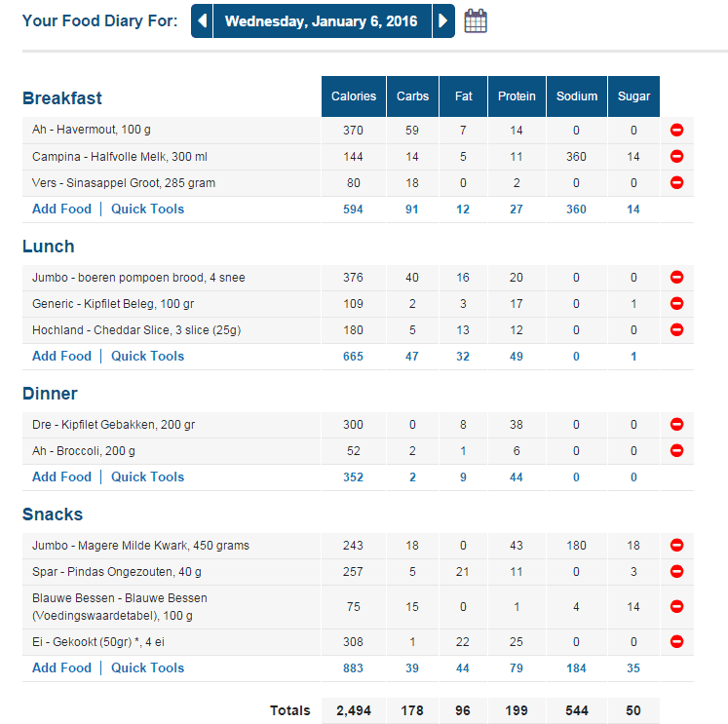Add Food to the Snacks section
This screenshot has height=724, width=728.
(61, 667)
